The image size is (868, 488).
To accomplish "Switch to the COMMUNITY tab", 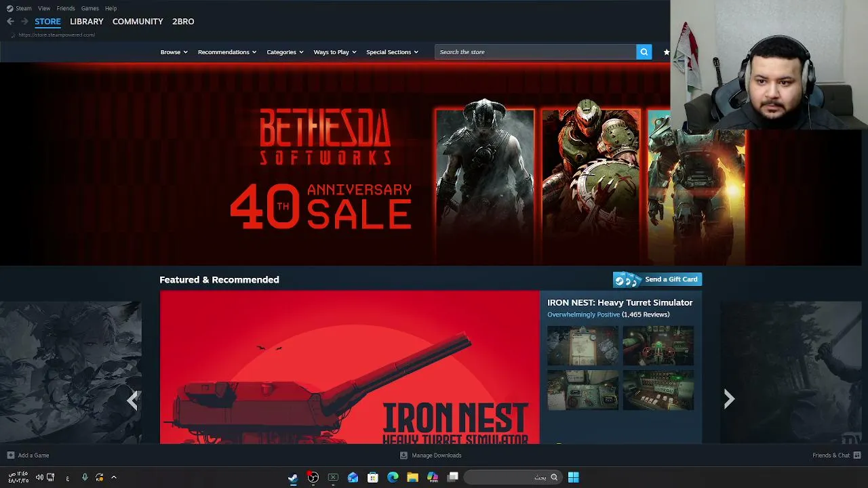I will click(x=138, y=22).
